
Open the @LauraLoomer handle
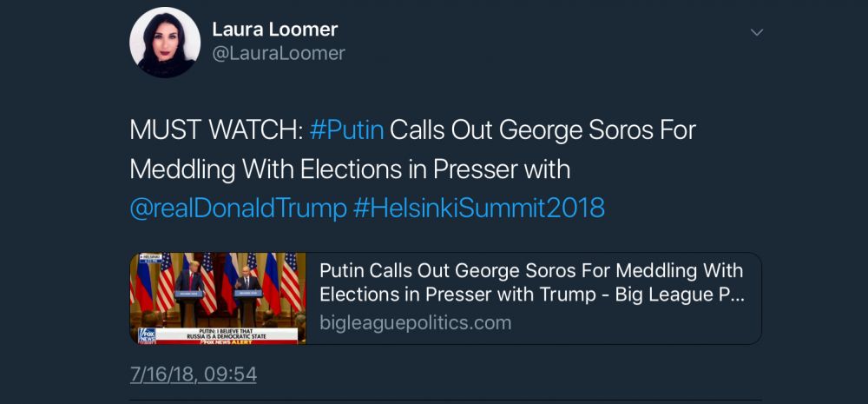tap(279, 53)
